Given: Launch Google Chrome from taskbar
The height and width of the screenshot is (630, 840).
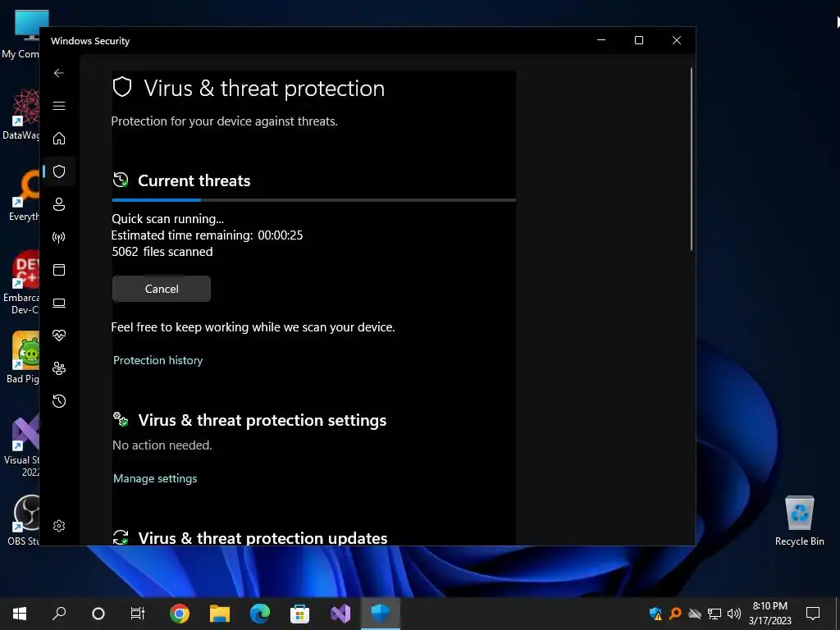Looking at the screenshot, I should pyautogui.click(x=180, y=613).
